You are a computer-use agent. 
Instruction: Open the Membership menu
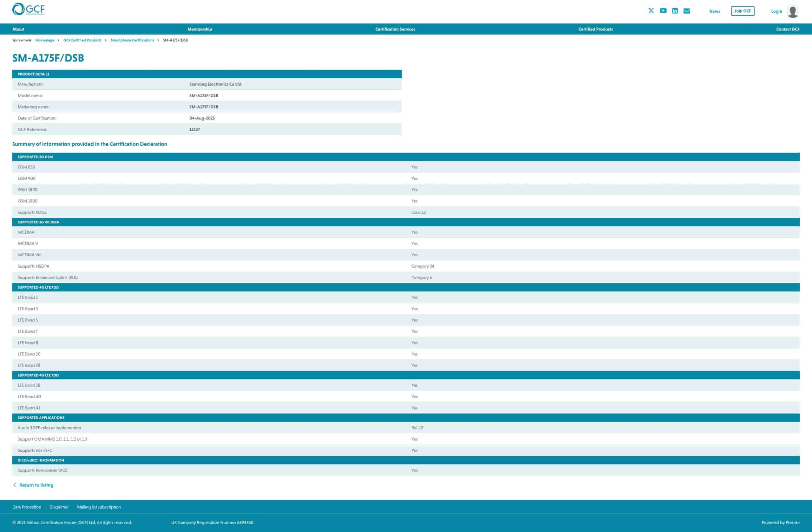tap(200, 30)
